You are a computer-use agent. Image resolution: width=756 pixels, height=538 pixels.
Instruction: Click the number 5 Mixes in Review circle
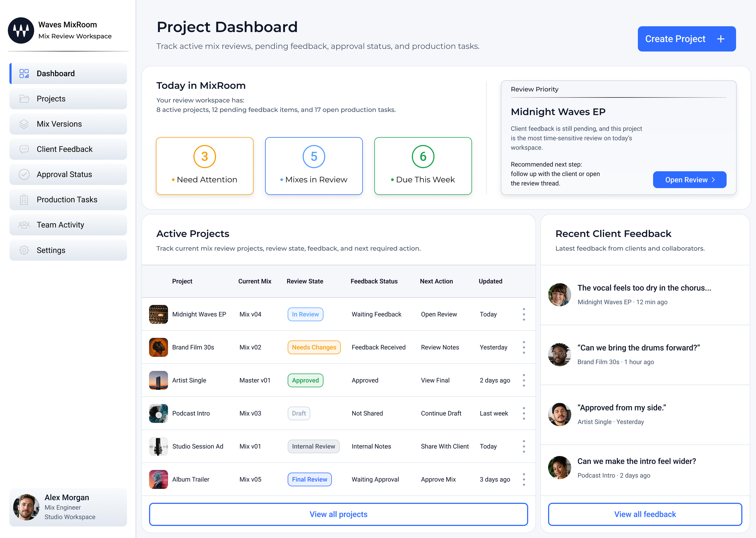(314, 156)
